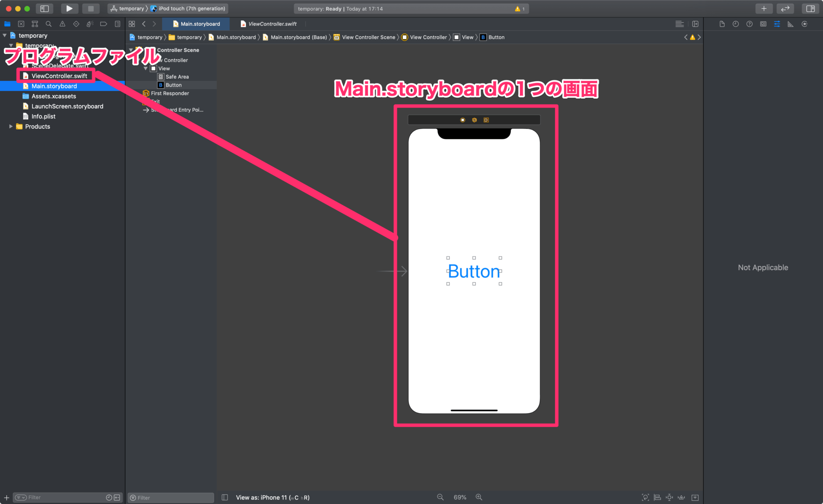Viewport: 823px width, 504px height.
Task: Select the Attributes inspector icon
Action: click(x=777, y=24)
